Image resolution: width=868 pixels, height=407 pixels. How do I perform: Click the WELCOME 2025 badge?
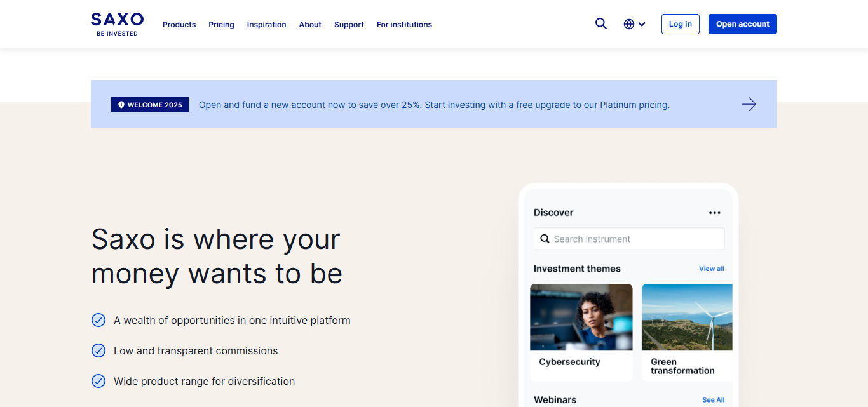150,105
